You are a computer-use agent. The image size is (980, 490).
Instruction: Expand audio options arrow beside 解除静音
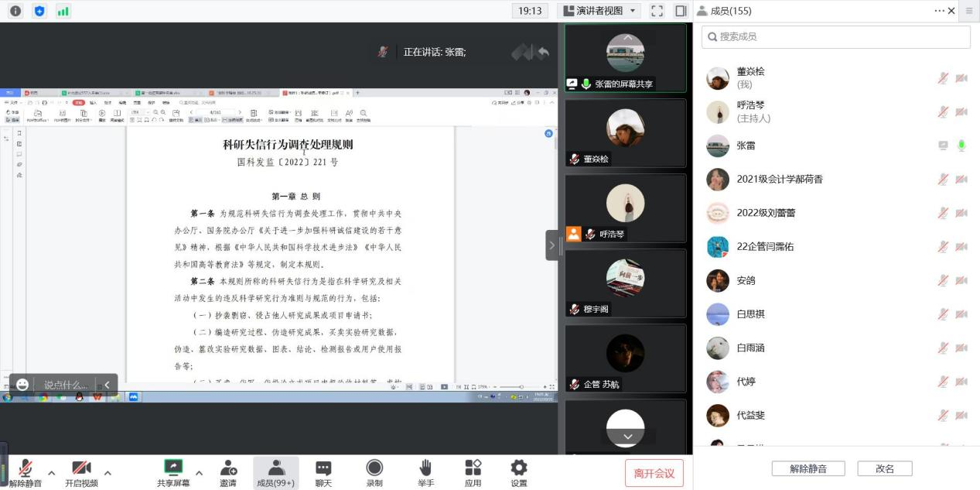(52, 473)
